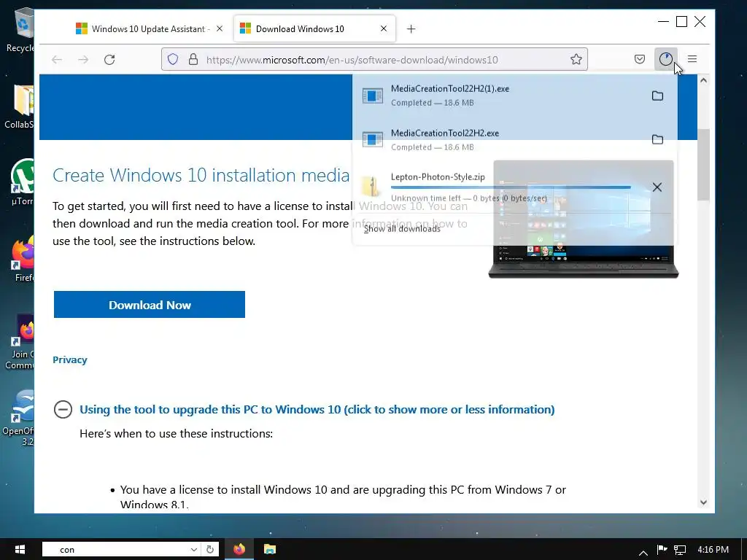Viewport: 747px width, 560px height.
Task: Click the Firefox forward arrow button
Action: [83, 60]
